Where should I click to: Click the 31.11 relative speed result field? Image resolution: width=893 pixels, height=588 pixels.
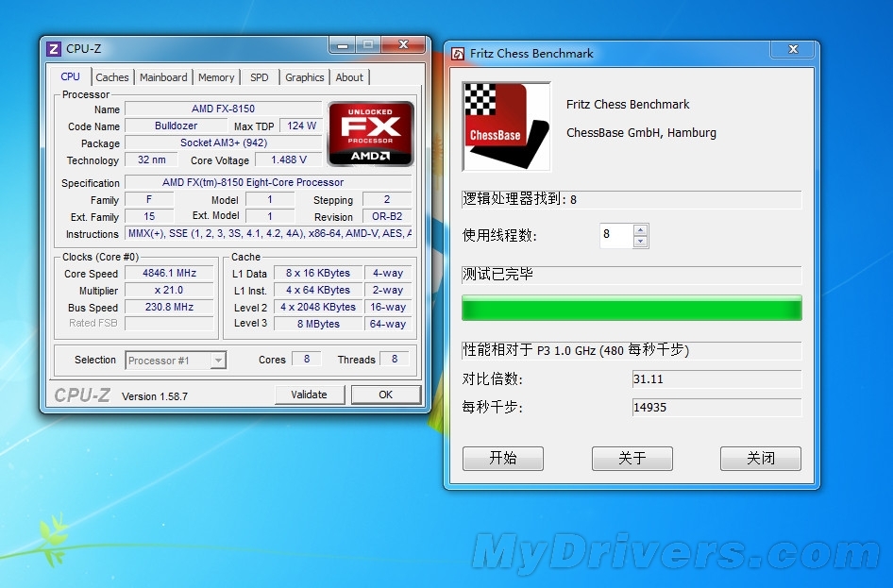716,379
